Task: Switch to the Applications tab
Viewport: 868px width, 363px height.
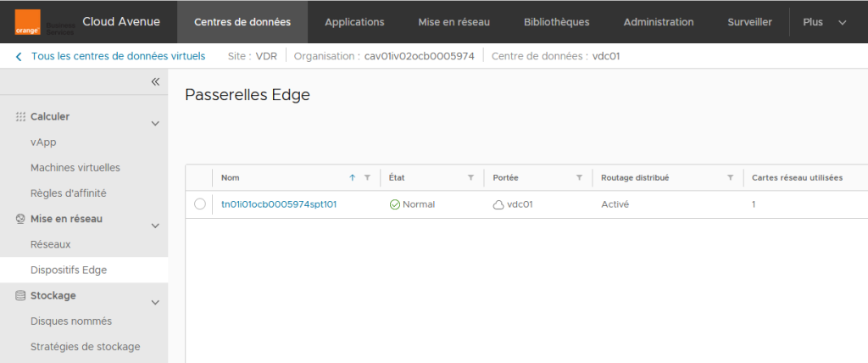Action: pyautogui.click(x=354, y=22)
